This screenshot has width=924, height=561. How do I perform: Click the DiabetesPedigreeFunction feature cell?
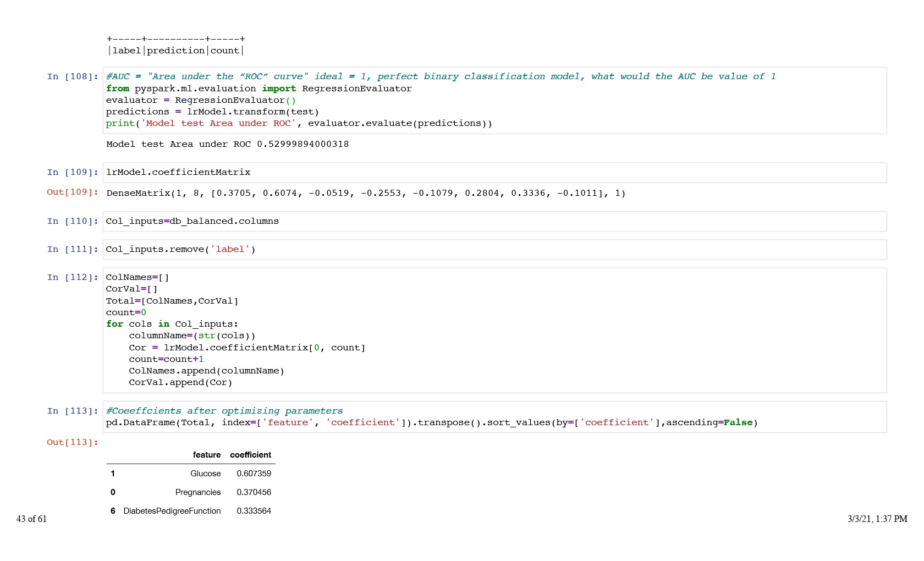click(x=172, y=511)
